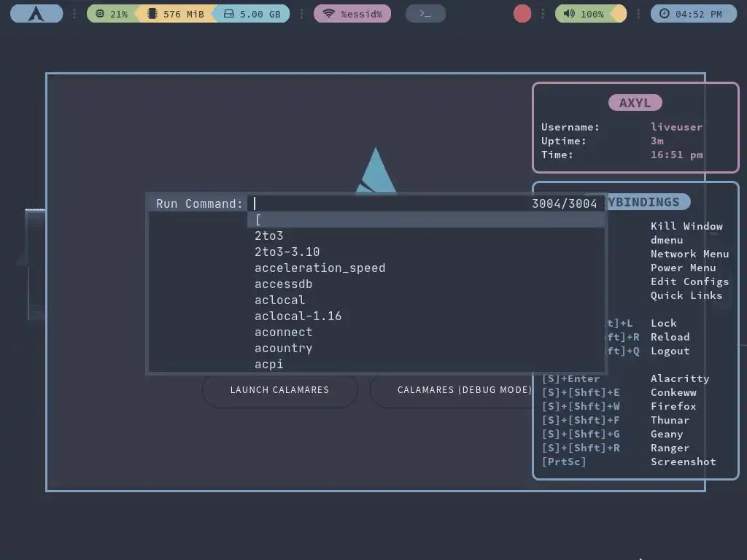Click the 04:52 PM clock module
747x560 pixels.
pos(694,14)
